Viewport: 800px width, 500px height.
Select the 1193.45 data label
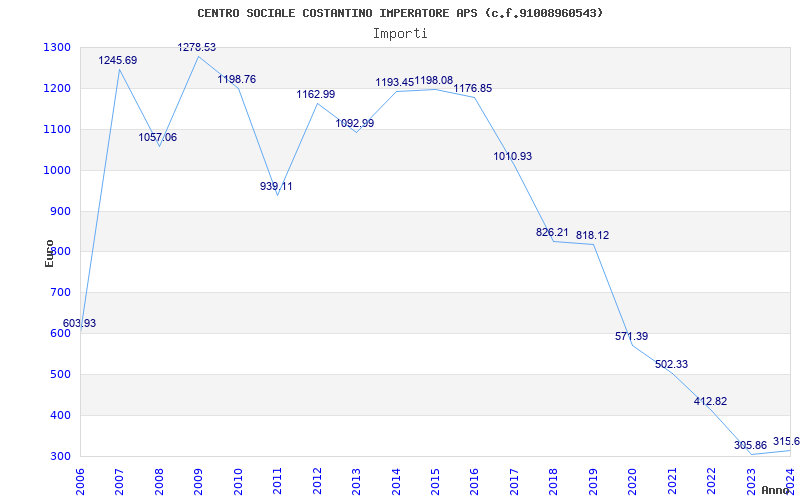(x=394, y=82)
